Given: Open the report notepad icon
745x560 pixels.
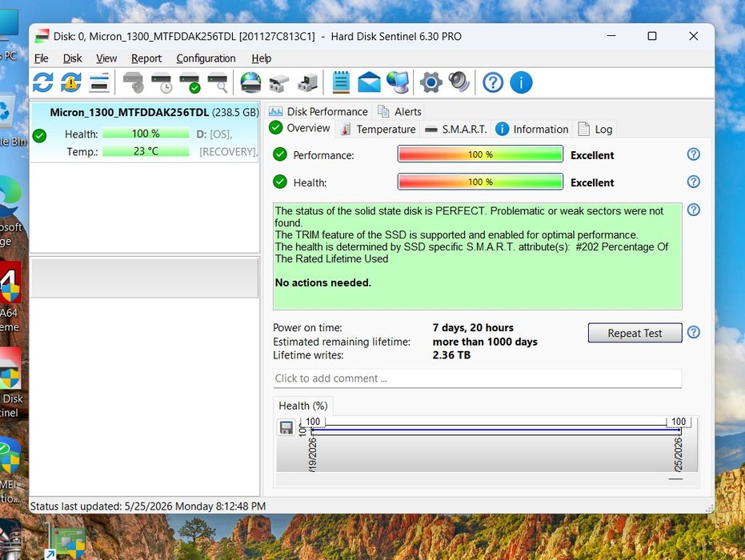Looking at the screenshot, I should coord(341,82).
